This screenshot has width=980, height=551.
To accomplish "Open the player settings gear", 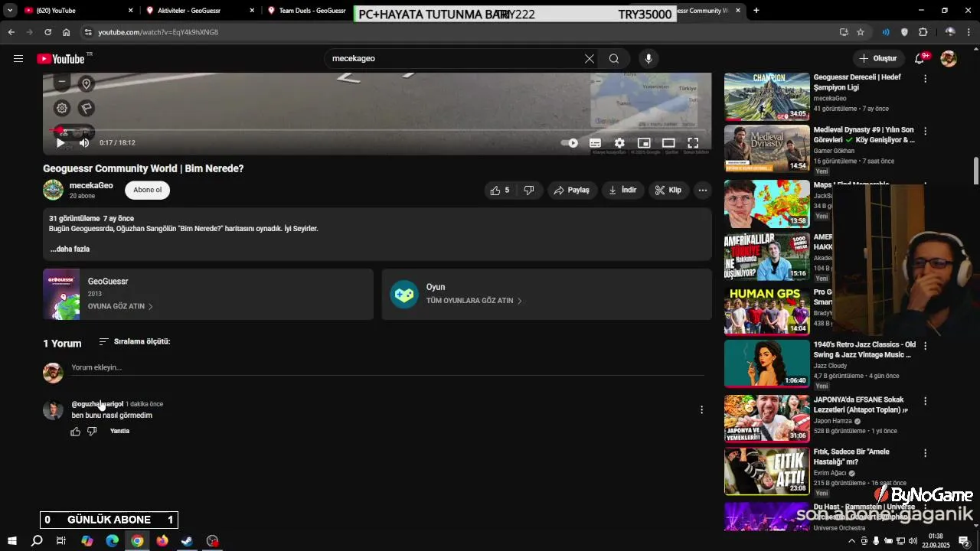I will click(x=619, y=142).
